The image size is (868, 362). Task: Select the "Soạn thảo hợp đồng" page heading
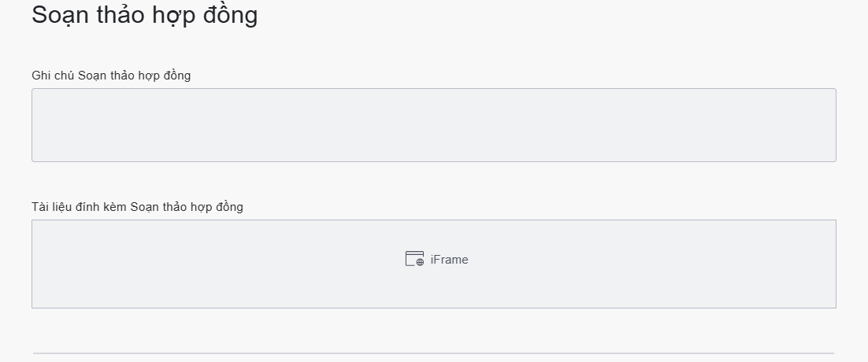point(145,15)
